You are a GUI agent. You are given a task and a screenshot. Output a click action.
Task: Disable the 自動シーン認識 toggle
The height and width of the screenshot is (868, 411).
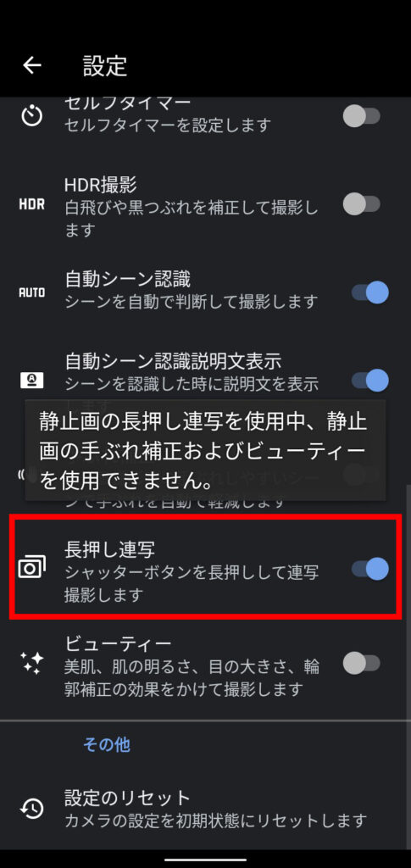pos(370,292)
